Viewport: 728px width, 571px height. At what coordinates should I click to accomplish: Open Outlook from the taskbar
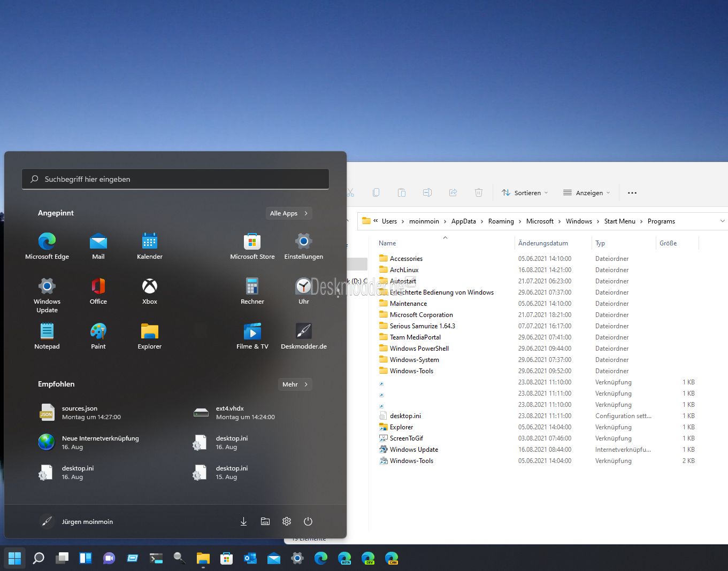[250, 558]
